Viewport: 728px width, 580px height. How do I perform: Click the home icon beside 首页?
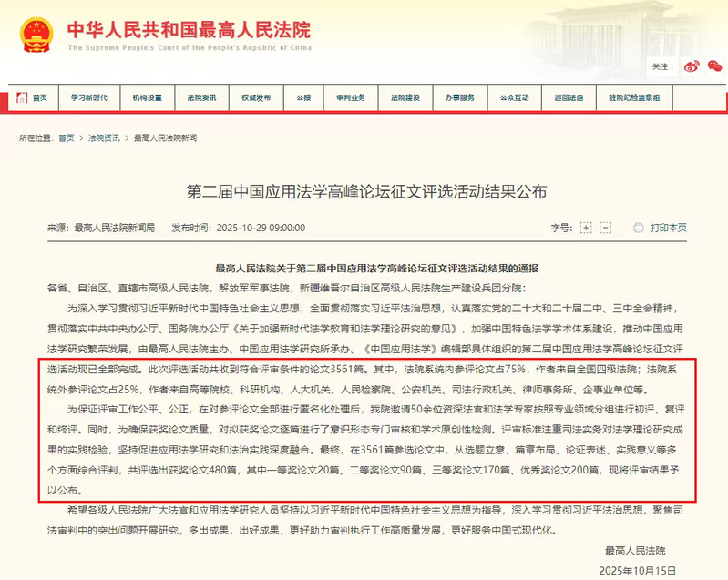coord(23,97)
